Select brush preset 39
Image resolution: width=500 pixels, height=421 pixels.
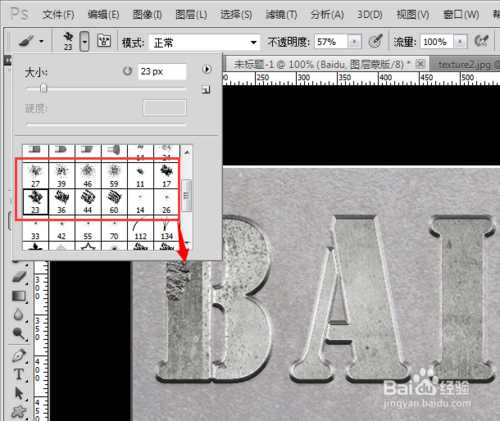pyautogui.click(x=62, y=176)
